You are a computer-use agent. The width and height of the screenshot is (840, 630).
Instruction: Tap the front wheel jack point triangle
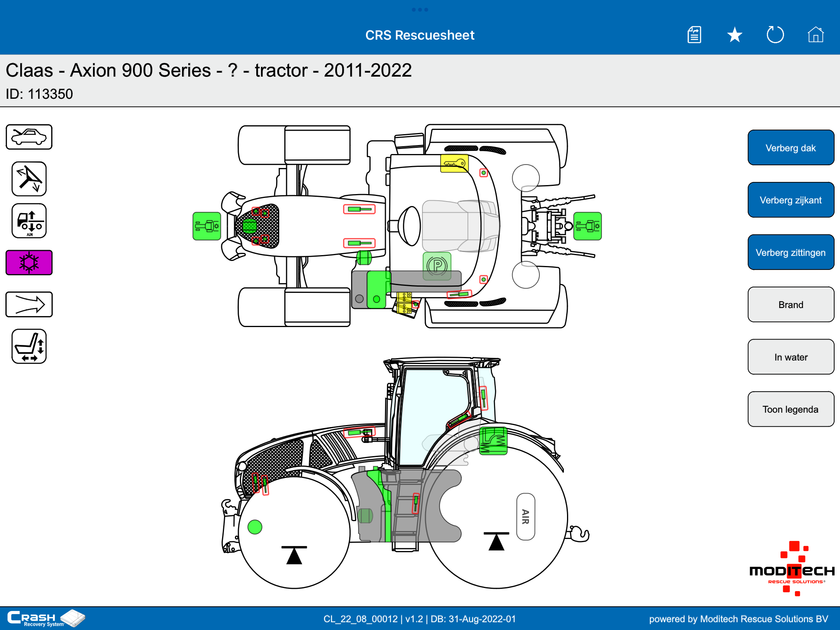coord(294,555)
